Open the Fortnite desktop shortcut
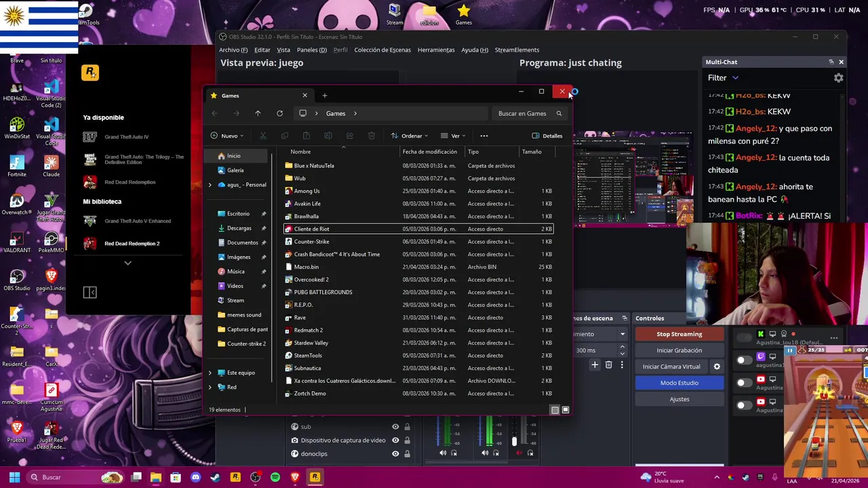The height and width of the screenshot is (488, 868). (x=17, y=166)
